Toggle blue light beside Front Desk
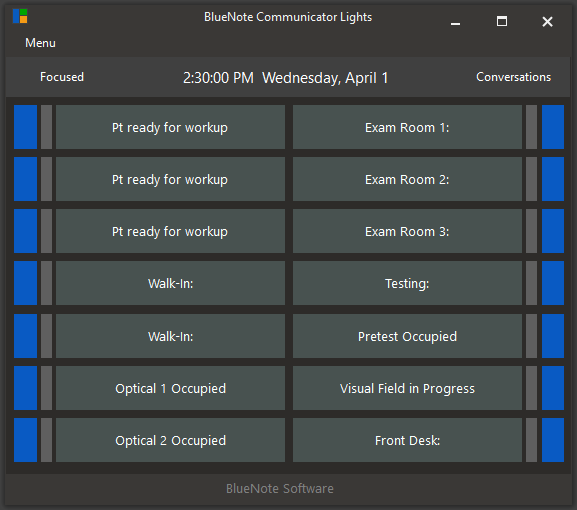The height and width of the screenshot is (510, 577). tap(553, 440)
